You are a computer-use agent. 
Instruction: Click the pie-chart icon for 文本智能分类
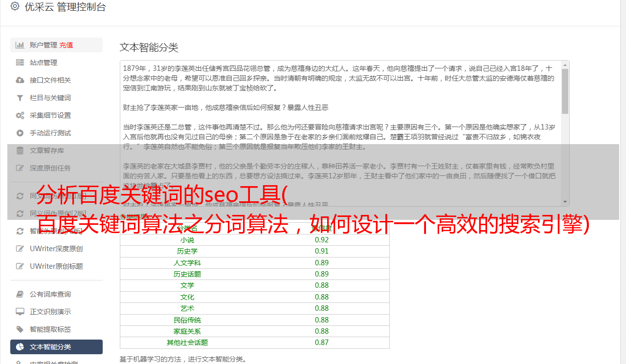tap(20, 347)
